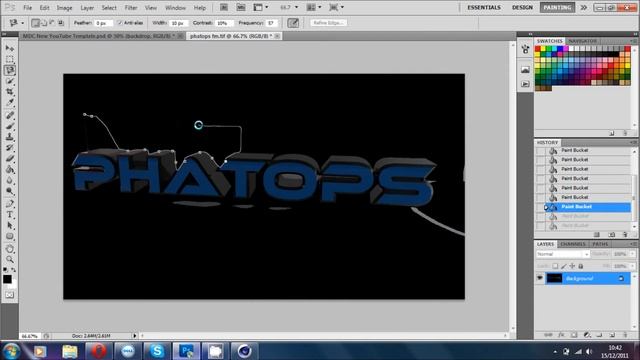This screenshot has height=360, width=640.
Task: Switch to the Essentials workspace
Action: [484, 7]
